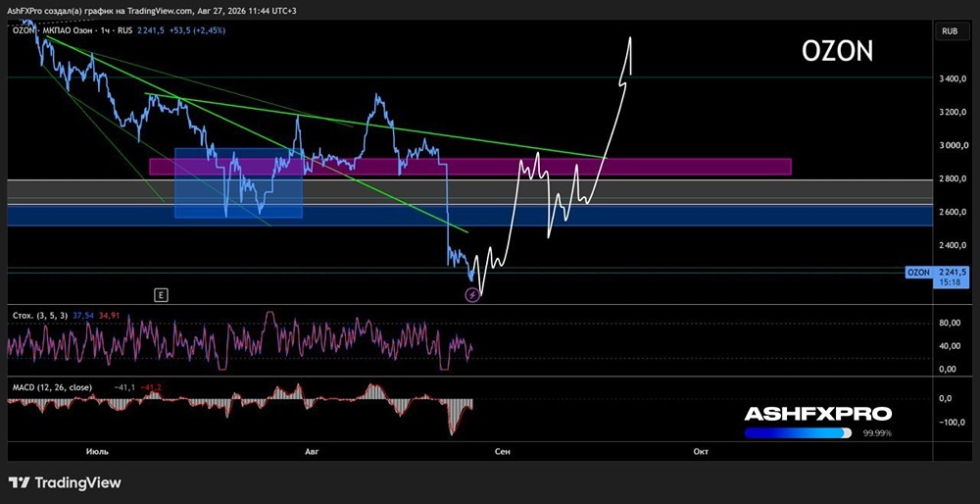Select the purple resistance rectangle drawing

click(470, 167)
